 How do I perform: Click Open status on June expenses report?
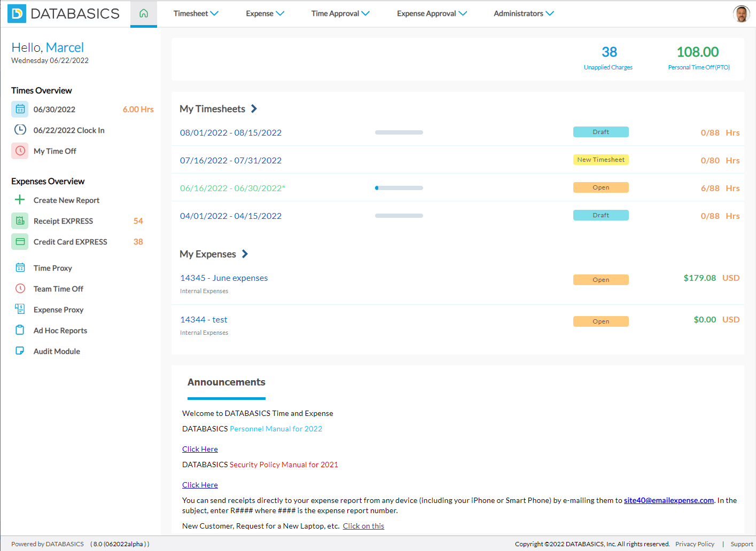click(x=601, y=280)
